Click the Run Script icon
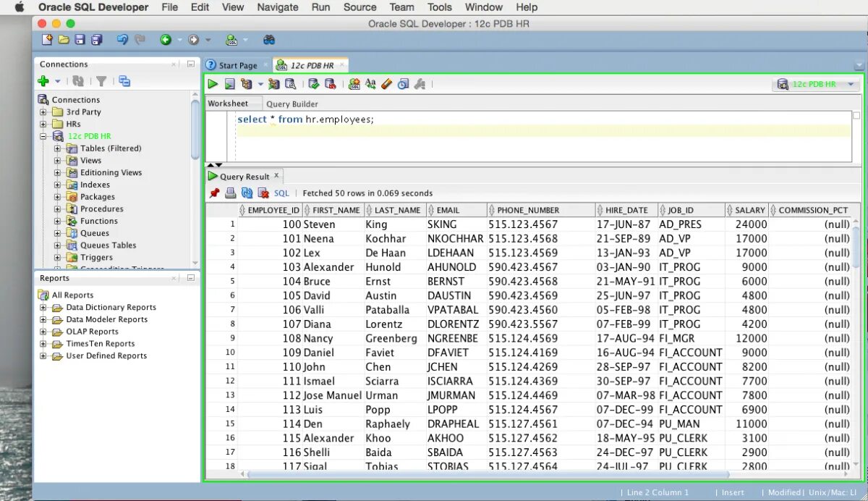This screenshot has width=868, height=501. pyautogui.click(x=229, y=84)
